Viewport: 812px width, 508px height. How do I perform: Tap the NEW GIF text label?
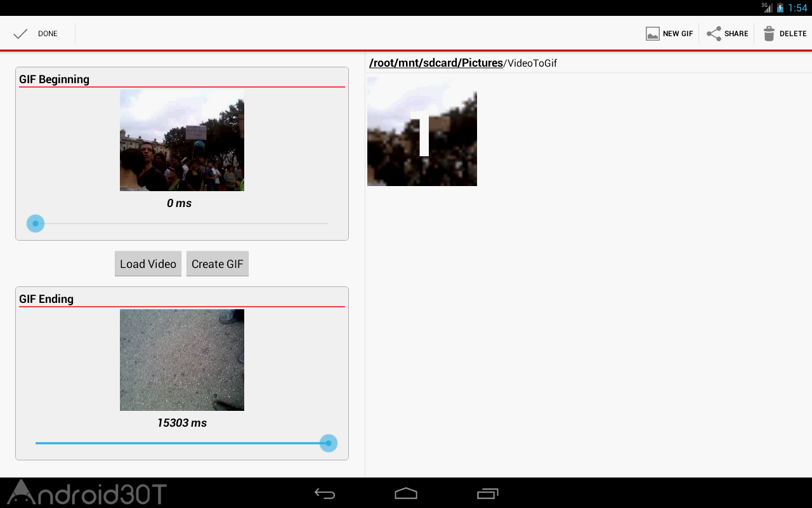678,34
